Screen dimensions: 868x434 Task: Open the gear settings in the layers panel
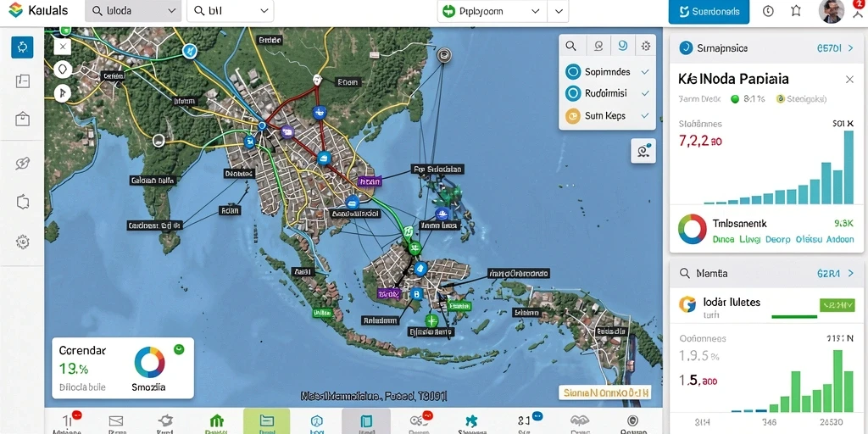[x=645, y=47]
